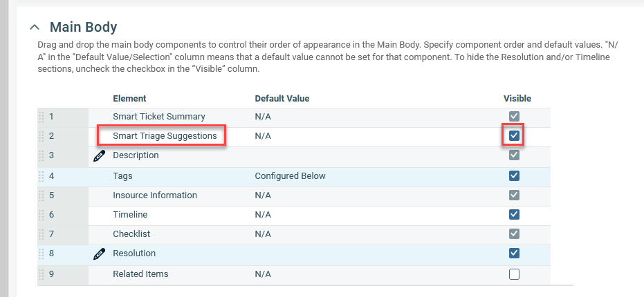Click drag handle for row 9
The width and height of the screenshot is (644, 297).
coord(41,274)
